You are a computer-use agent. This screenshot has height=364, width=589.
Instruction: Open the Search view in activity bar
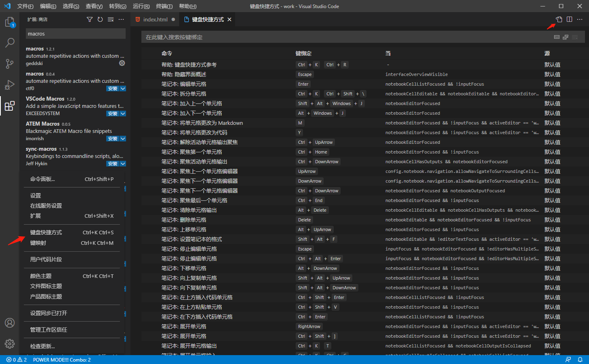pos(10,42)
